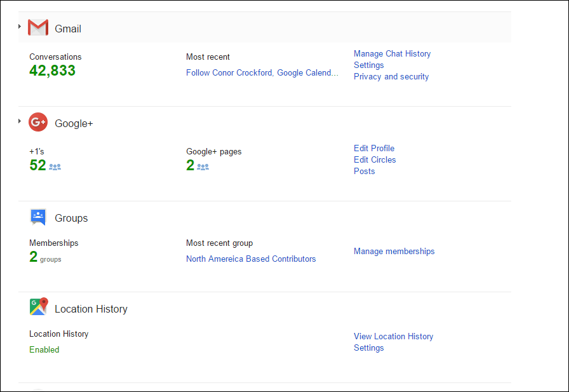Viewport: 569px width, 392px height.
Task: Click the blue Groups icon
Action: point(38,217)
